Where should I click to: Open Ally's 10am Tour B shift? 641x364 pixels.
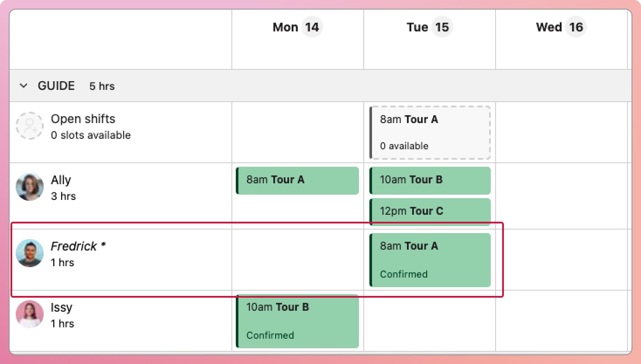430,180
